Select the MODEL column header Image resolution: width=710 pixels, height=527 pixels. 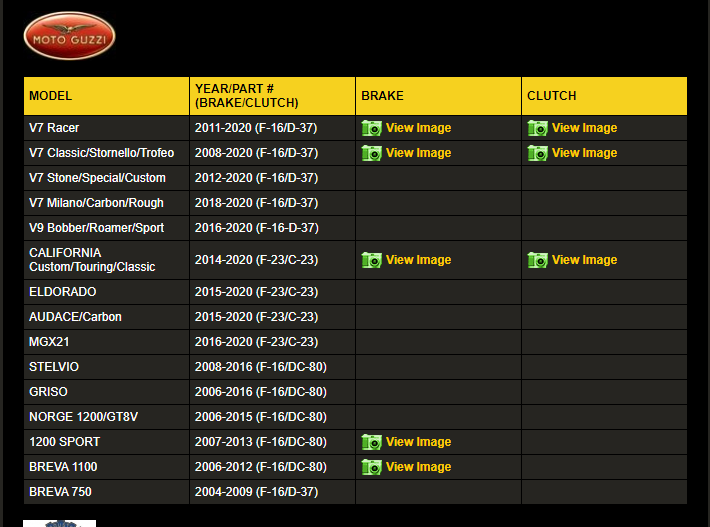pyautogui.click(x=106, y=96)
